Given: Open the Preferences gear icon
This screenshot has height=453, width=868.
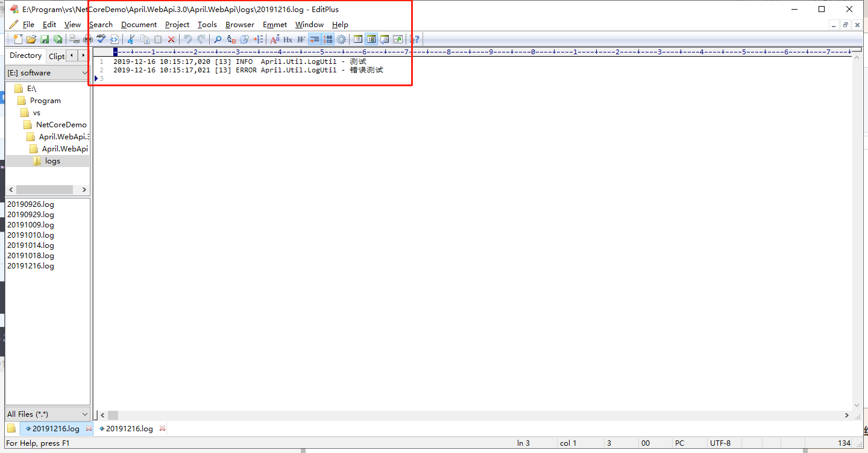Looking at the screenshot, I should point(341,39).
